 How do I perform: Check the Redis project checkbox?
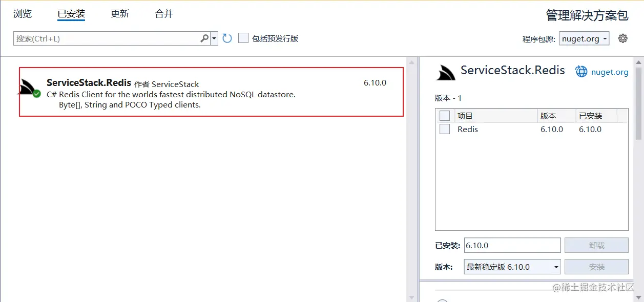coord(445,129)
